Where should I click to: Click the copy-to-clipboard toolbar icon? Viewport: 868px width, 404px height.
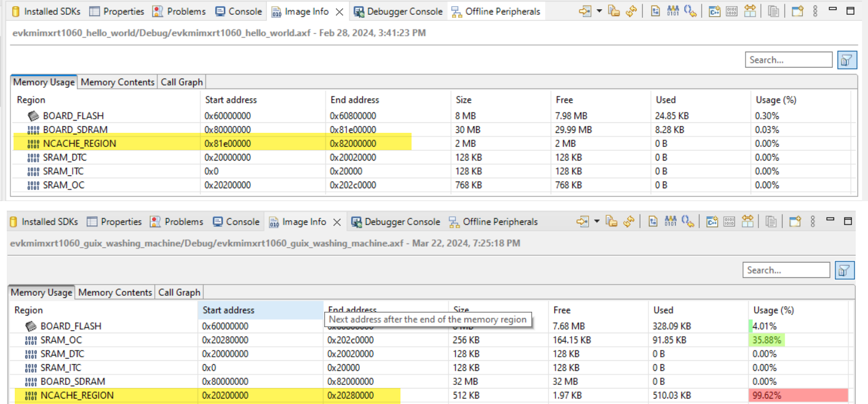tap(774, 10)
